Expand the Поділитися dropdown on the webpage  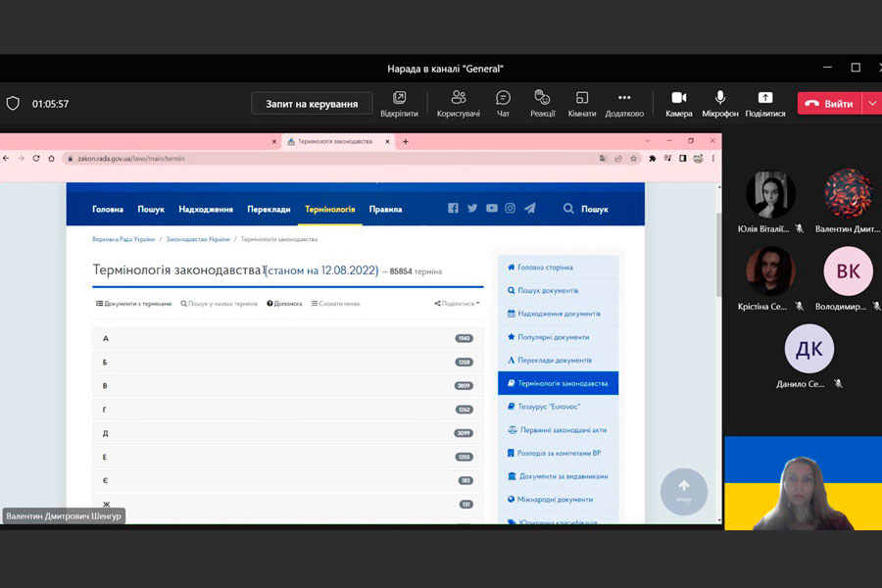tap(457, 304)
